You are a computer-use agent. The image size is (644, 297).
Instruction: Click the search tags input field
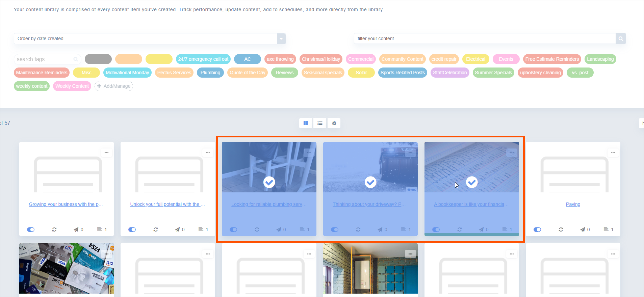coord(44,59)
